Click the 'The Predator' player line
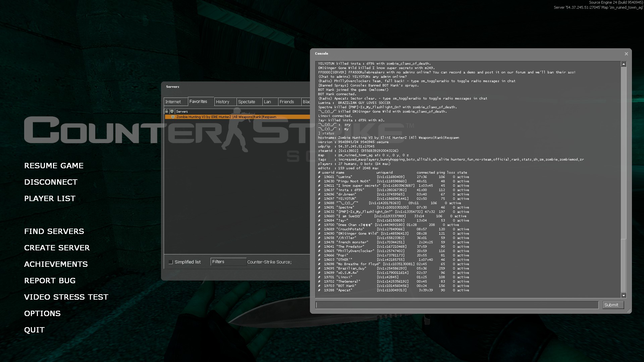This screenshot has height=362, width=644. click(393, 247)
